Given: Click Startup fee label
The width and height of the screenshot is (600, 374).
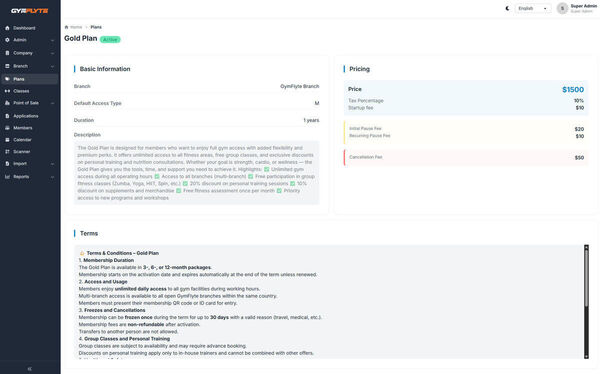Looking at the screenshot, I should (x=360, y=108).
